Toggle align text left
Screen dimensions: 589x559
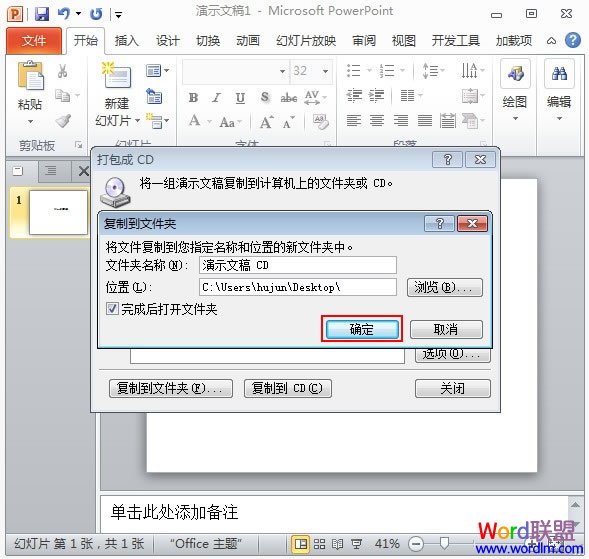click(x=353, y=121)
